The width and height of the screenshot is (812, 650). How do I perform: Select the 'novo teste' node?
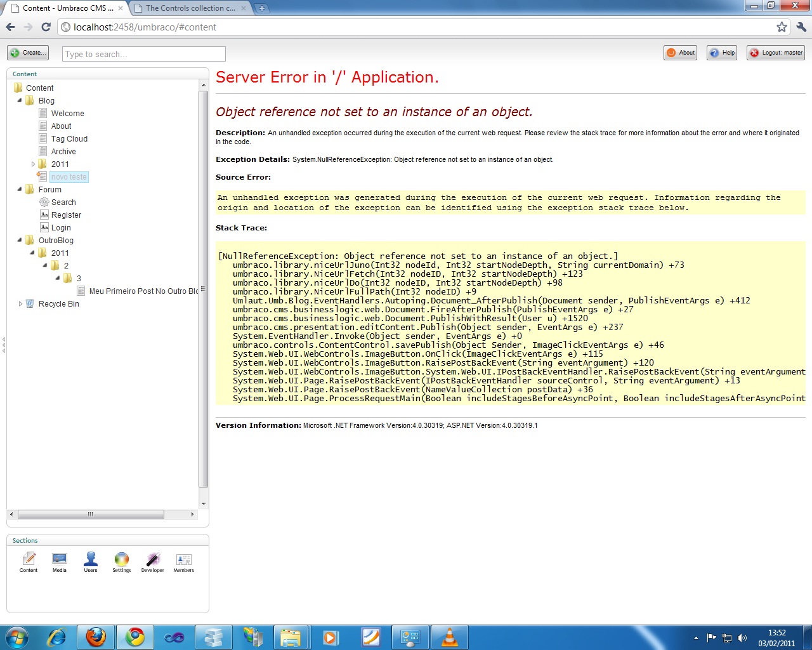[x=69, y=176]
